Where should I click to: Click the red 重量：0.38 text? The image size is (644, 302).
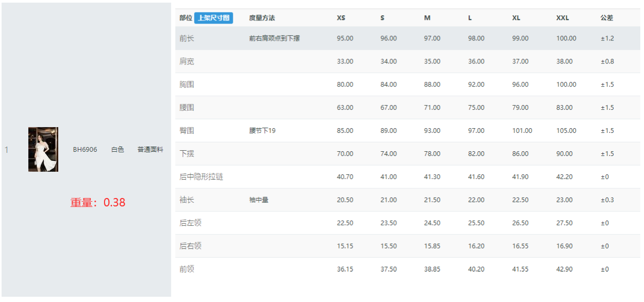click(x=98, y=202)
